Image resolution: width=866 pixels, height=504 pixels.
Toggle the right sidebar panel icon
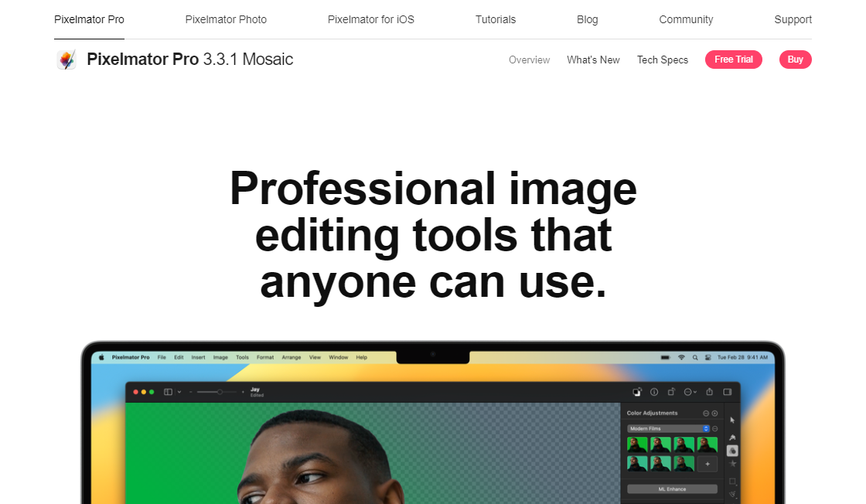click(x=728, y=392)
